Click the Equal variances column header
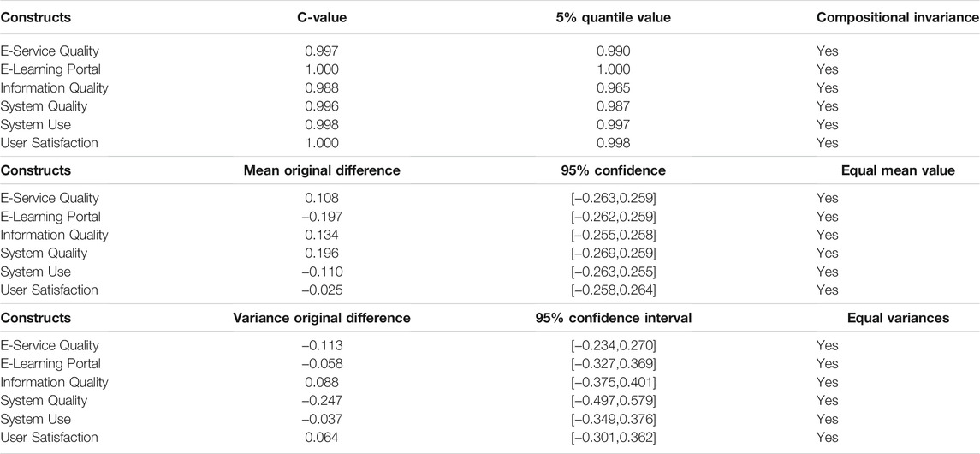This screenshot has width=980, height=454. 898,318
